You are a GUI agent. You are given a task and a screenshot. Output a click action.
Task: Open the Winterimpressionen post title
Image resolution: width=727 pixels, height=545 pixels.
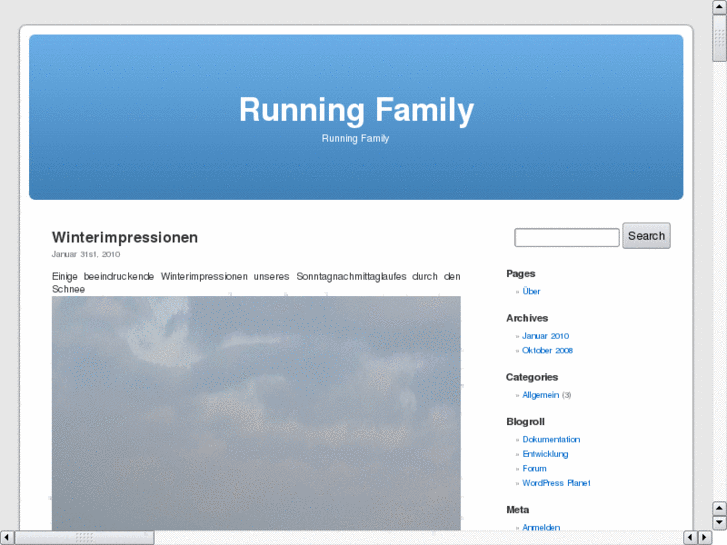click(x=125, y=237)
